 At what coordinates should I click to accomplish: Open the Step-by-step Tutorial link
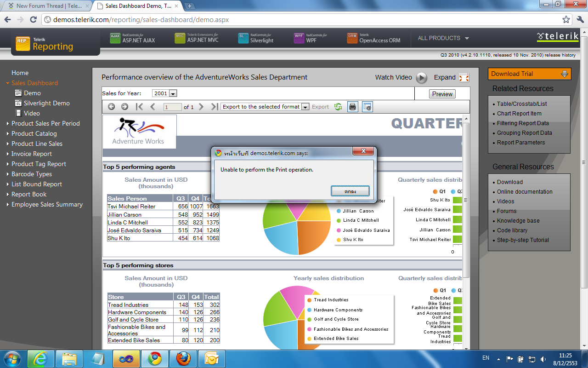click(x=523, y=240)
